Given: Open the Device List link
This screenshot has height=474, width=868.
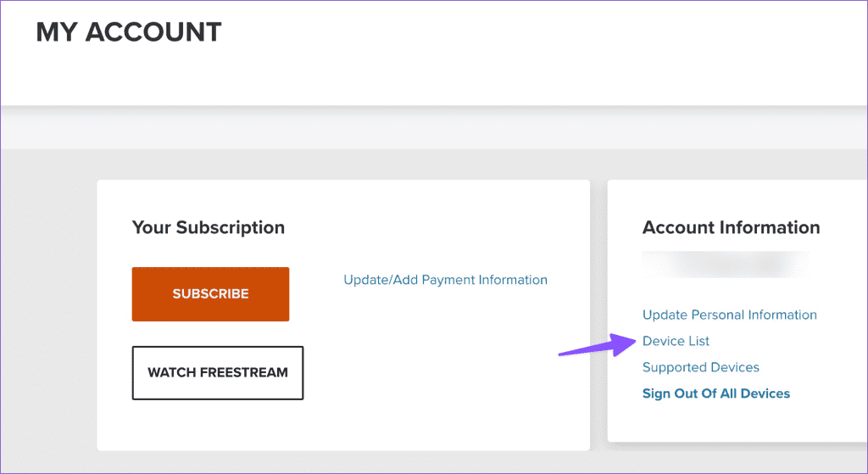Looking at the screenshot, I should 676,341.
